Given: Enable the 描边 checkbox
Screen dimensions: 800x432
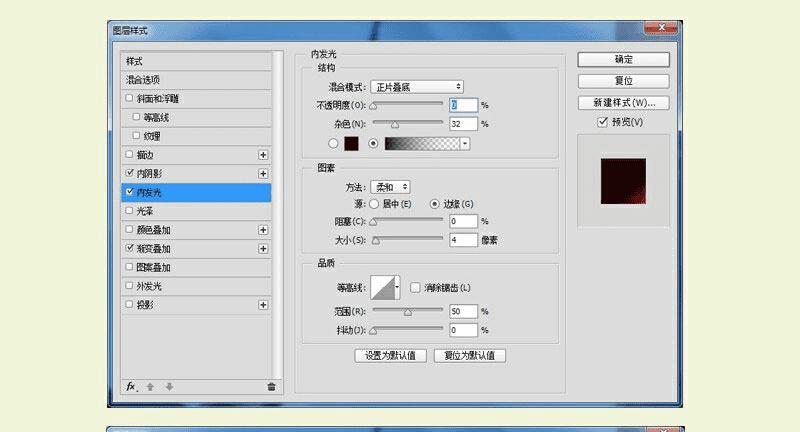Looking at the screenshot, I should point(129,154).
